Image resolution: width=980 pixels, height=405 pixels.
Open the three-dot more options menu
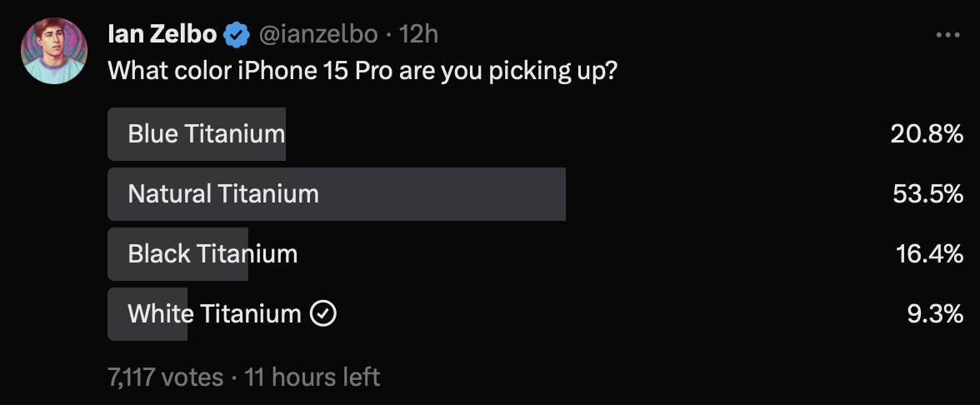click(x=948, y=35)
